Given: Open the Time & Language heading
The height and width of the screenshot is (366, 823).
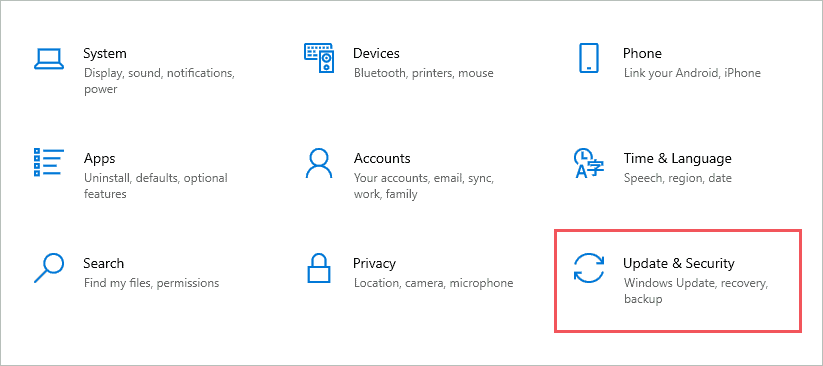Looking at the screenshot, I should coord(678,159).
